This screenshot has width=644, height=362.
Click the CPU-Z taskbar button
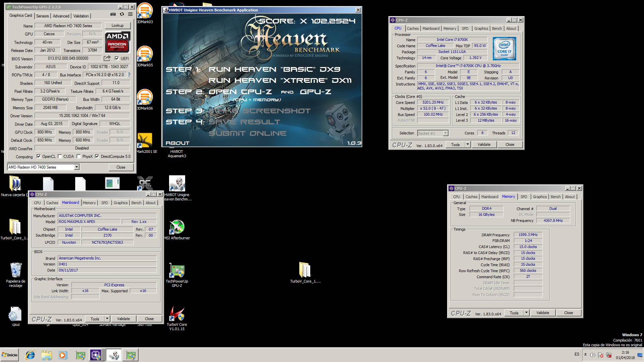pyautogui.click(x=96, y=355)
